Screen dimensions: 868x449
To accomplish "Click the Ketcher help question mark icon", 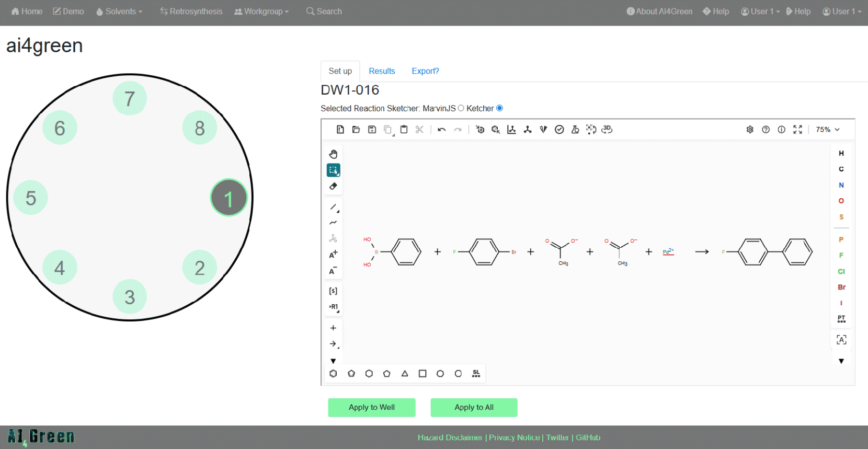I will point(766,130).
